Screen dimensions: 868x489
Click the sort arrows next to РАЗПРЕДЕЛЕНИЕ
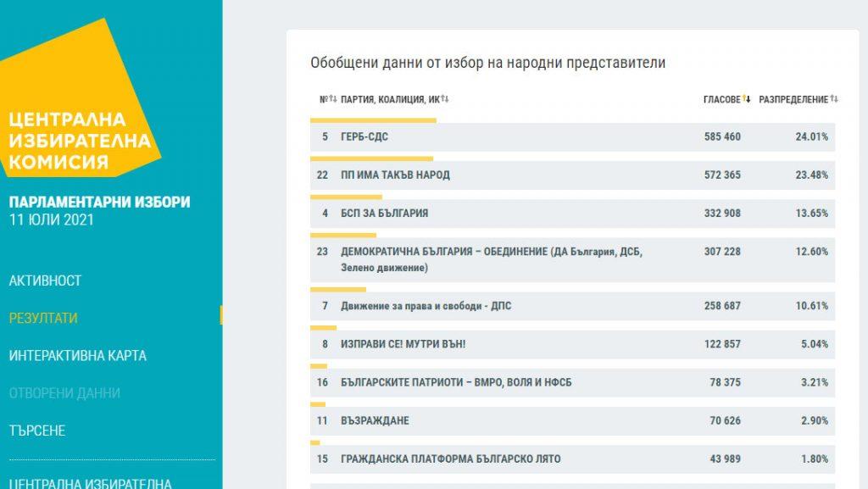pyautogui.click(x=834, y=99)
